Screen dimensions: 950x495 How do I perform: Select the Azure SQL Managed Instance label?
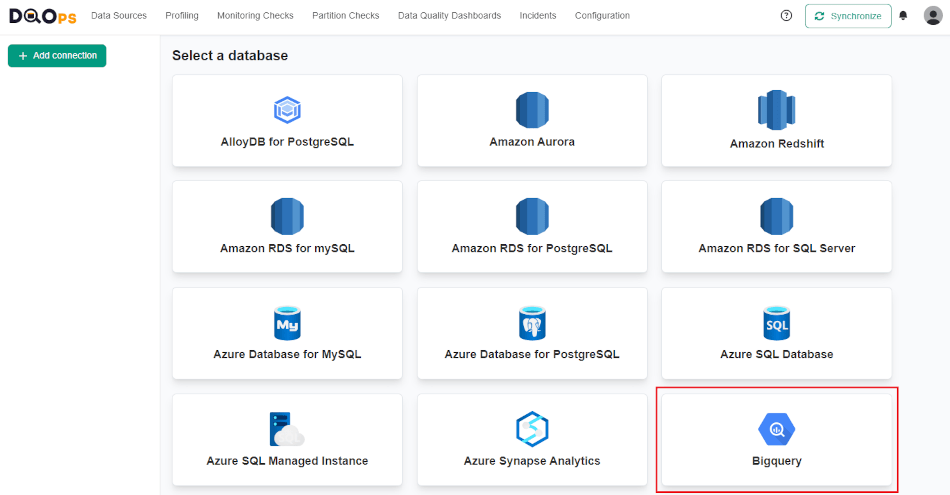point(287,461)
